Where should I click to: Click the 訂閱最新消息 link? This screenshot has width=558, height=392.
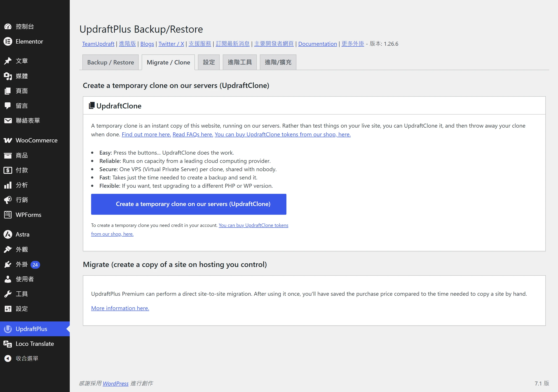(x=233, y=44)
